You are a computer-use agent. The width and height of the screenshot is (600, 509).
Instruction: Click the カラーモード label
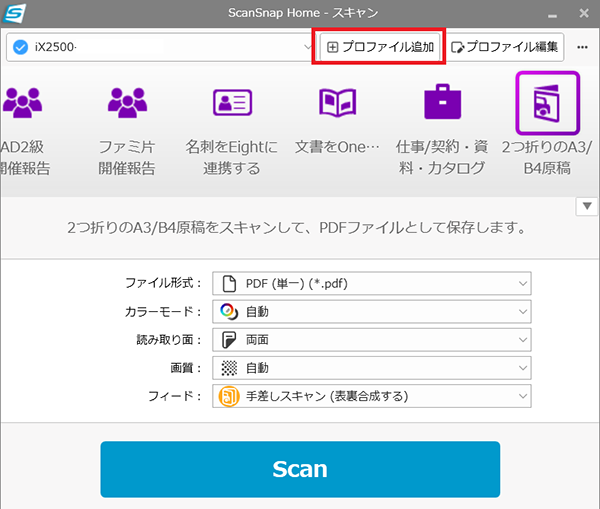point(163,312)
